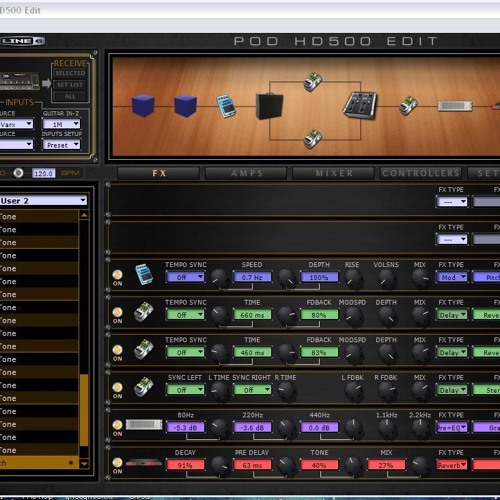This screenshot has height=500, width=500.
Task: Click the POD device image in Receive panel
Action: [x=19, y=82]
